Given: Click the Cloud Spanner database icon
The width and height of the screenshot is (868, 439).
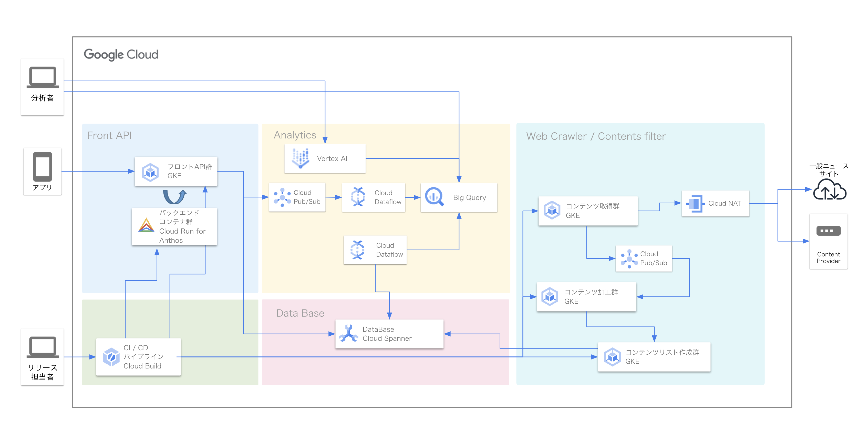Looking at the screenshot, I should click(348, 333).
